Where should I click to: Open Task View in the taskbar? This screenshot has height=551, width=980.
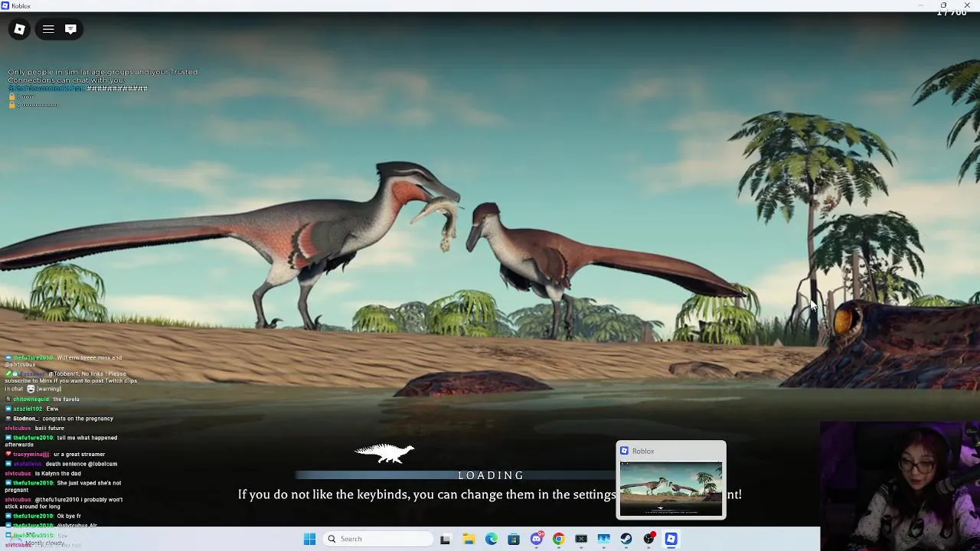[x=446, y=539]
